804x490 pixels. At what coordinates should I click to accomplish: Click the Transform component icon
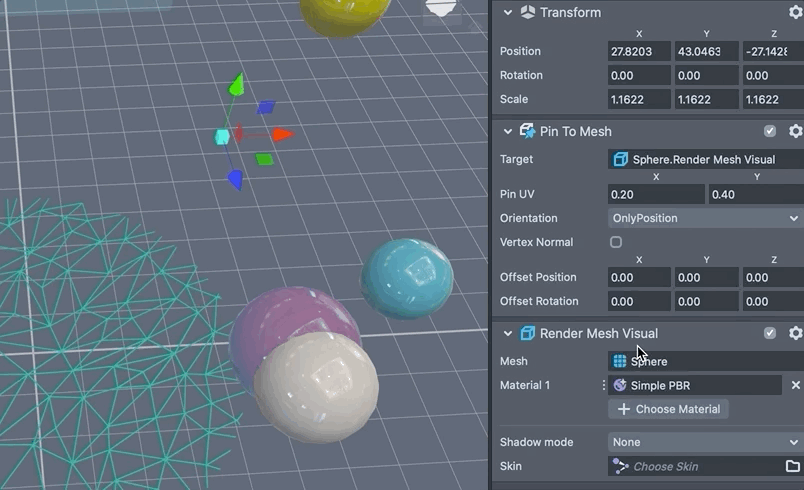click(528, 12)
